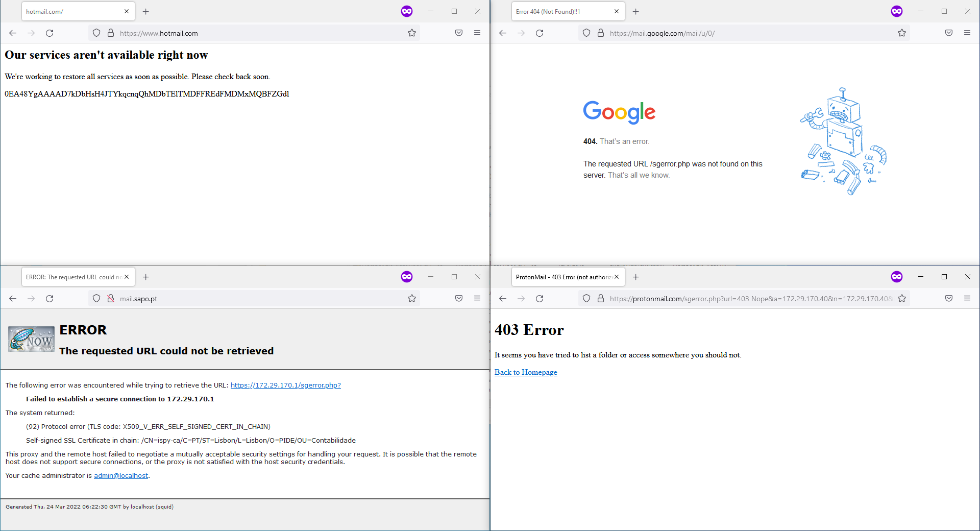Reload the hotmail.com error page

(50, 33)
